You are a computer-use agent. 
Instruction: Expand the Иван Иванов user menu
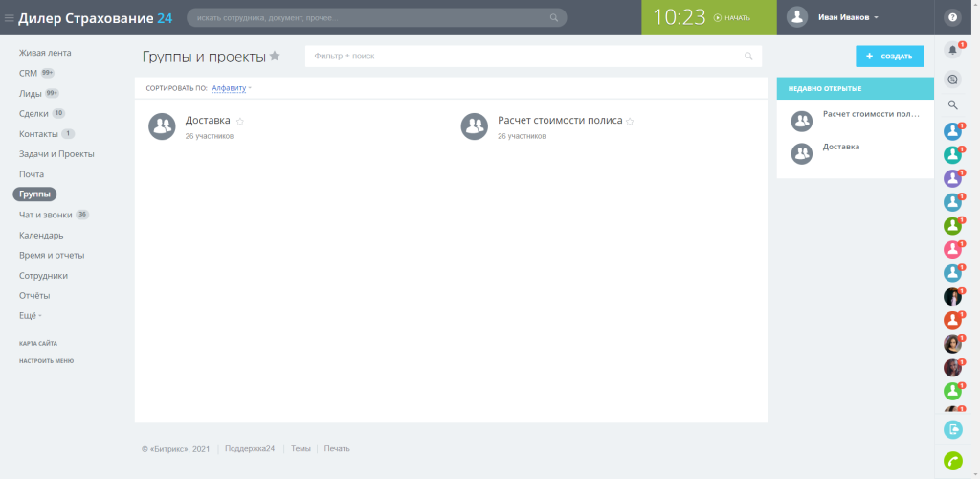click(848, 17)
